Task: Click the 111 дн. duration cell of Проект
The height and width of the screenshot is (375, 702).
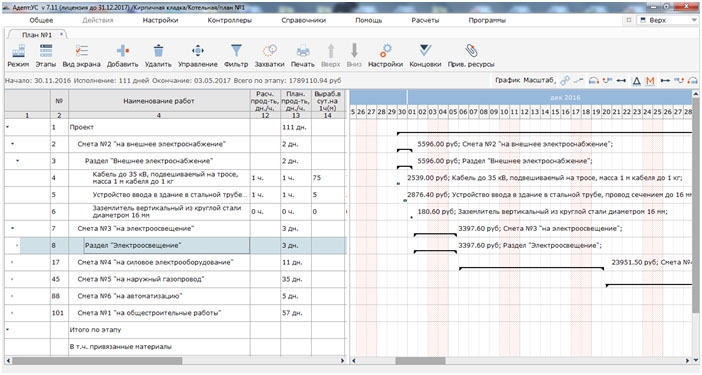Action: pyautogui.click(x=295, y=127)
